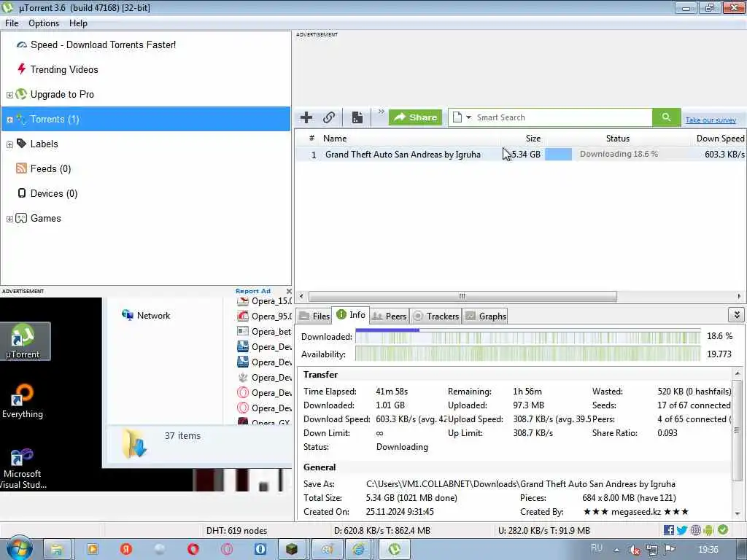Click the Smart Search input field
This screenshot has height=560, width=747.
562,117
